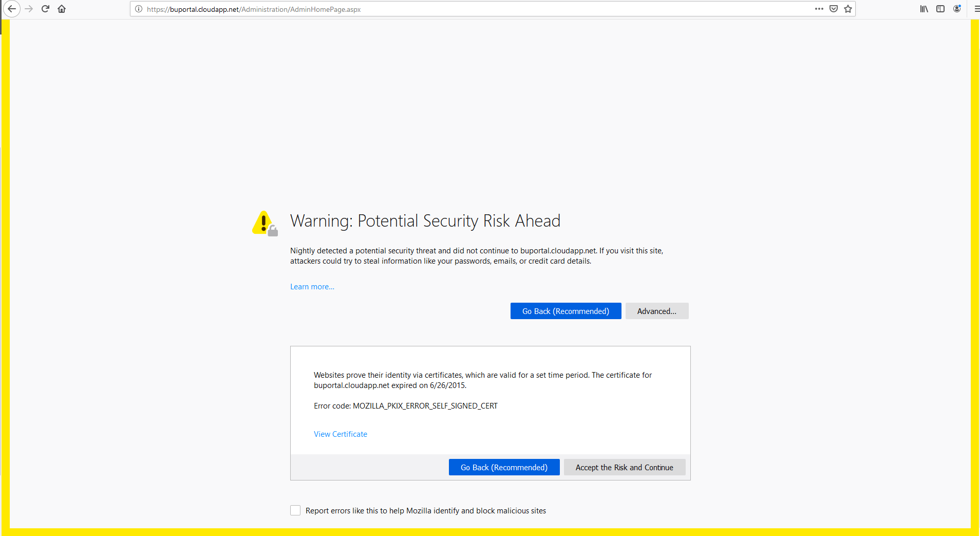Open the Firefox Library panel

click(924, 9)
